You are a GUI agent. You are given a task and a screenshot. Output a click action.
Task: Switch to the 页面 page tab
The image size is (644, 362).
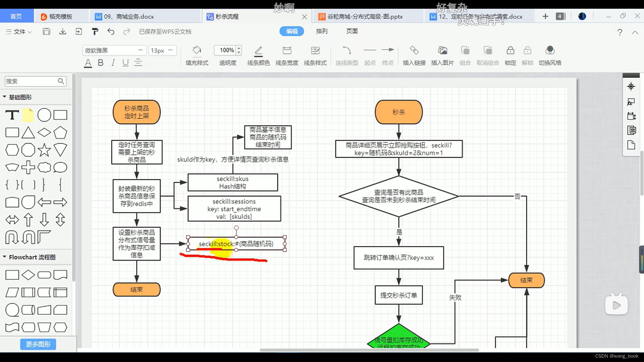click(352, 31)
